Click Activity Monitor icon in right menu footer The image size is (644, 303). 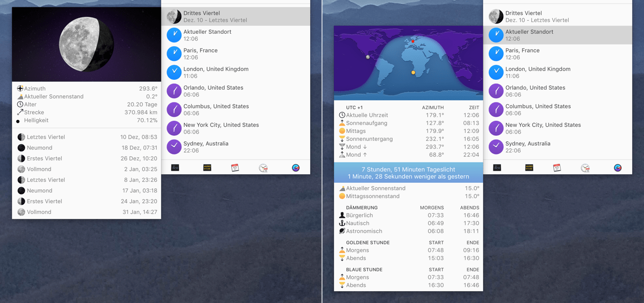[497, 168]
